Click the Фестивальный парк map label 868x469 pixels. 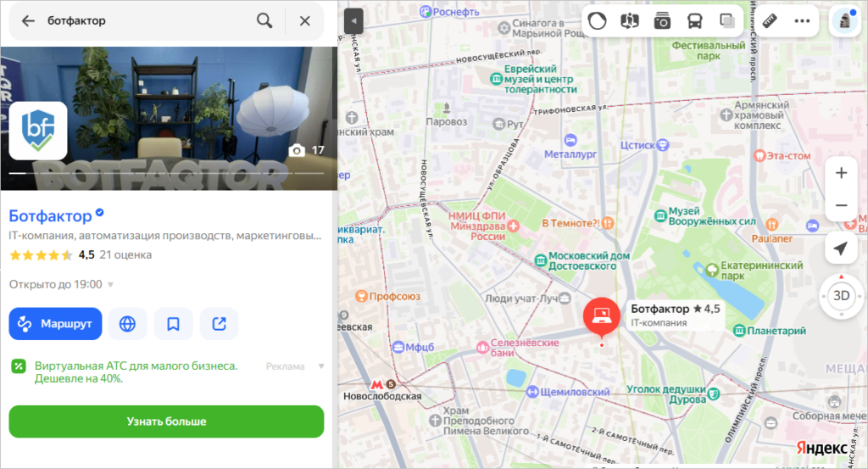(x=709, y=50)
